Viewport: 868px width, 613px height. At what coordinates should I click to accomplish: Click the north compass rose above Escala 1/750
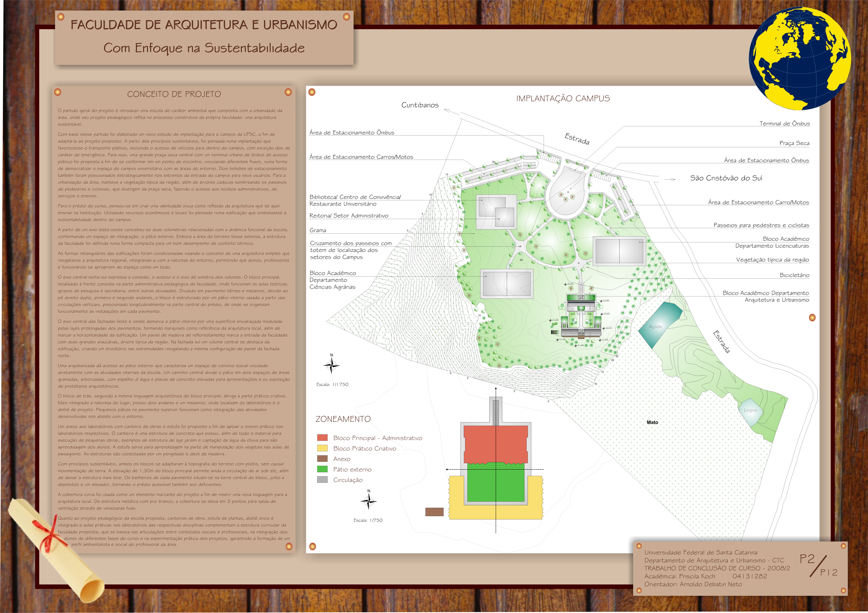tap(369, 501)
